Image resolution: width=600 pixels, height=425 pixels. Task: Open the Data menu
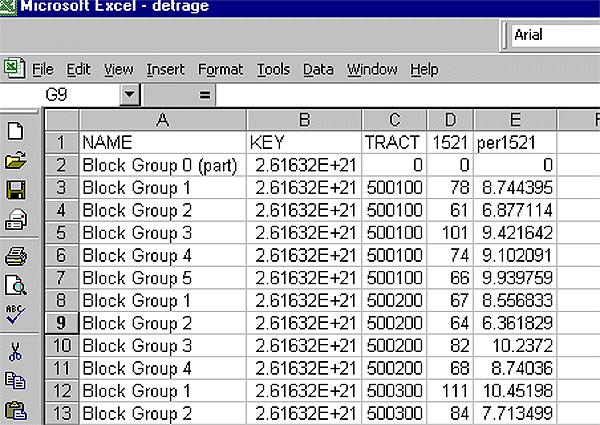[x=318, y=69]
